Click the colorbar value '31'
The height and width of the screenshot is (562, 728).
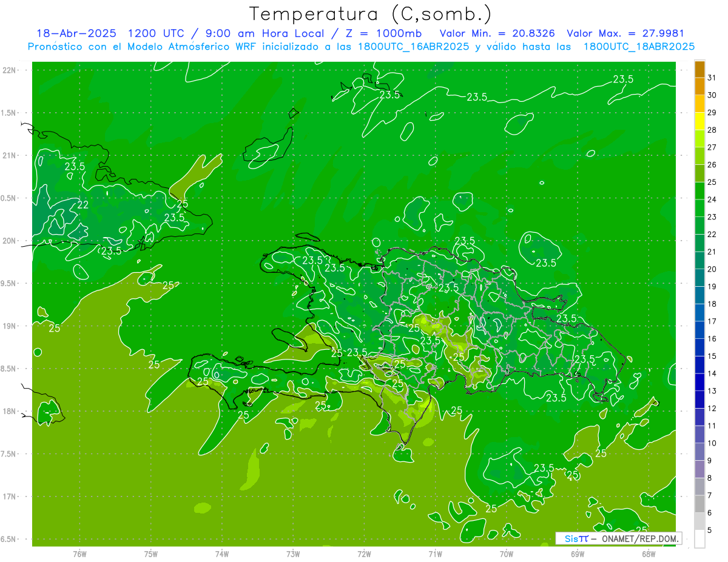(712, 77)
